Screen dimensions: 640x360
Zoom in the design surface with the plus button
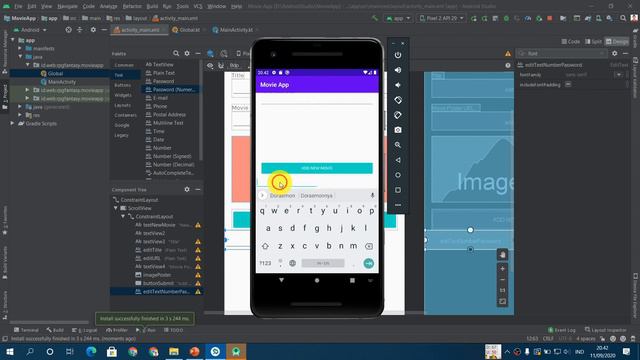coord(502,269)
